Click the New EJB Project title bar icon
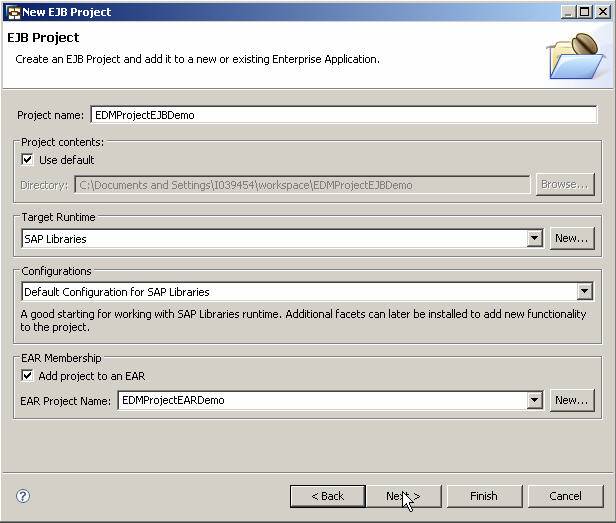Viewport: 616px width, 523px height. point(13,12)
